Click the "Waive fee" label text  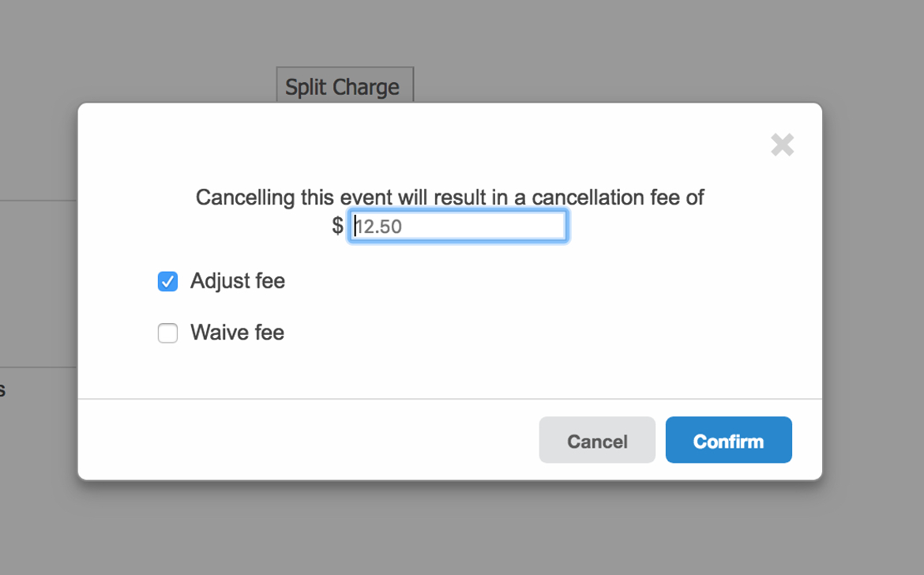(237, 333)
